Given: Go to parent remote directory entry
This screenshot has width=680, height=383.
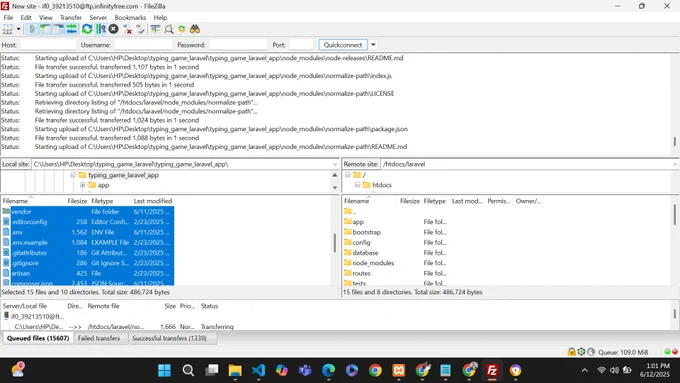Looking at the screenshot, I should tap(350, 211).
